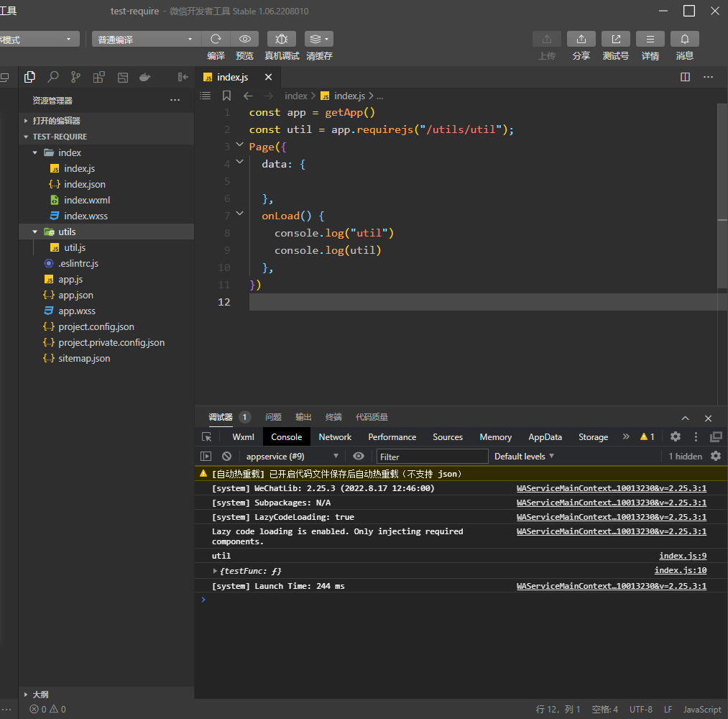
Task: Open devtools settings gear icon
Action: coord(675,436)
